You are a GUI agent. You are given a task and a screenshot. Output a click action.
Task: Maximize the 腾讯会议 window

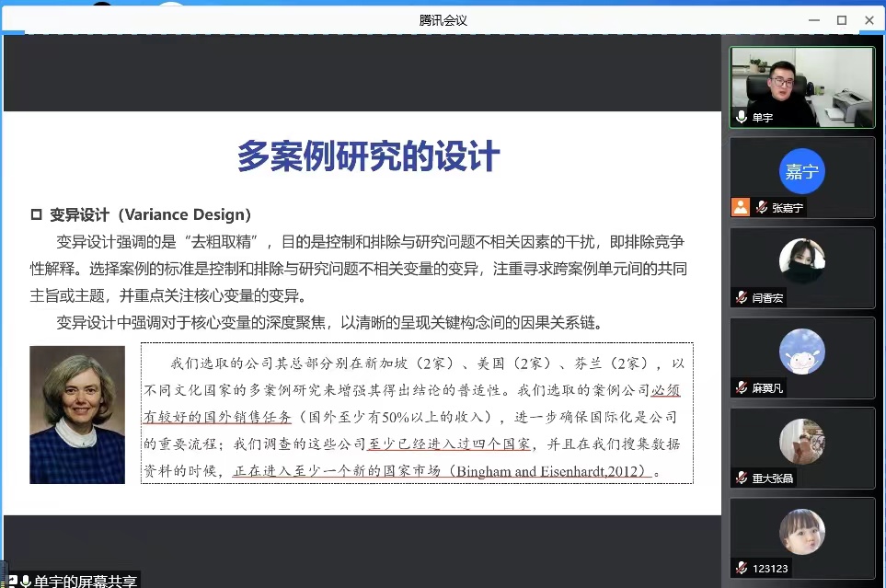point(841,19)
